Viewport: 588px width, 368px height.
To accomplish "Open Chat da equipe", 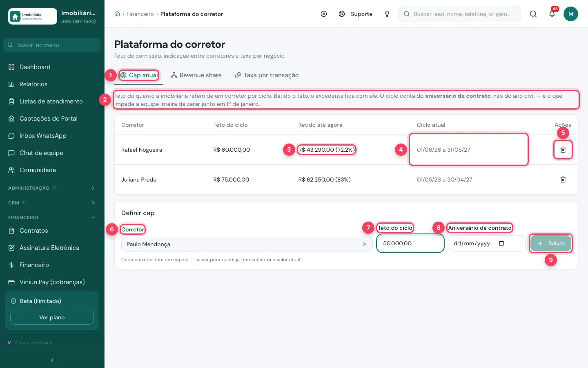I will pos(52,153).
